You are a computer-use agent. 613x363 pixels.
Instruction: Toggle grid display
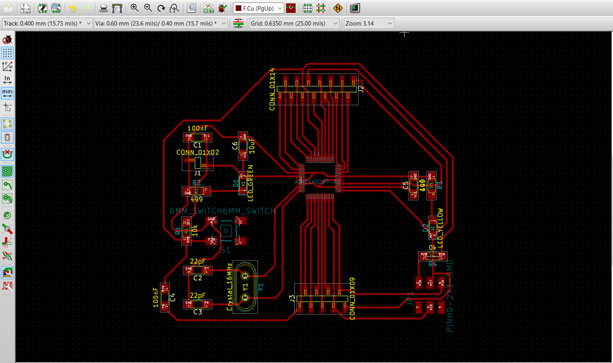tap(7, 52)
